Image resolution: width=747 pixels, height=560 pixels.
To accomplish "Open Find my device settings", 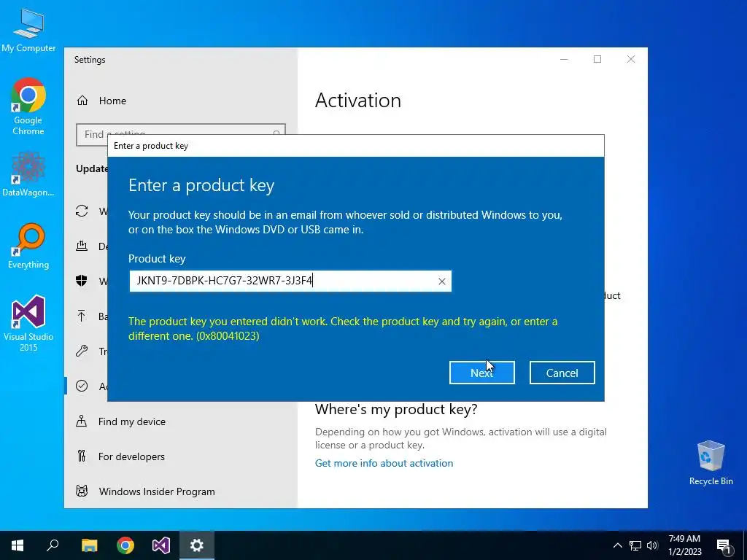I will pyautogui.click(x=132, y=421).
